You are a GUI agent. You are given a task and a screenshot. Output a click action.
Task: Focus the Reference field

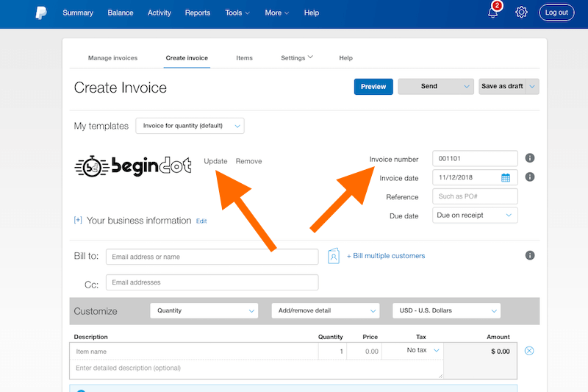click(x=475, y=196)
